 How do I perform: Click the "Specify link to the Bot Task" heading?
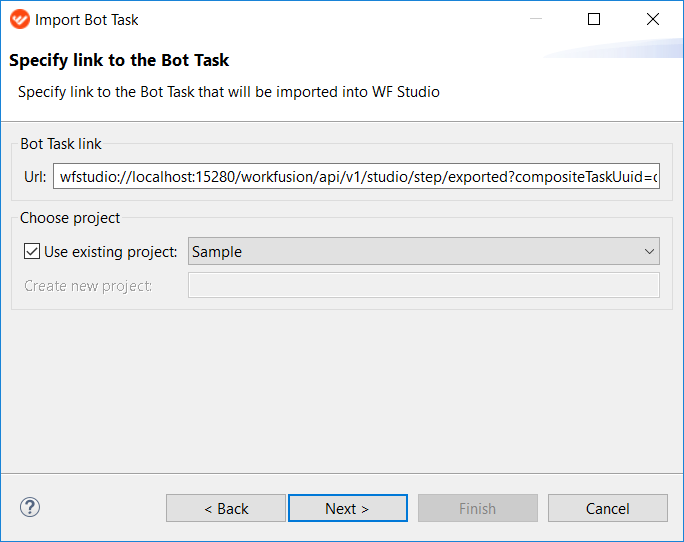(119, 60)
